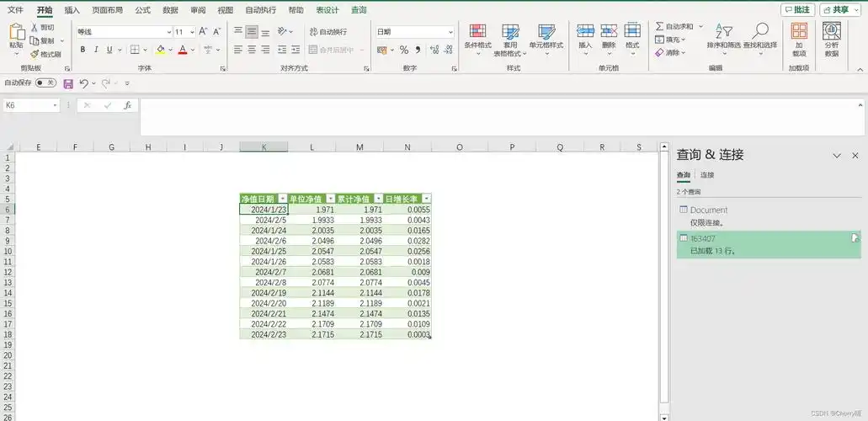
Task: Click the Percent Style icon
Action: 403,50
